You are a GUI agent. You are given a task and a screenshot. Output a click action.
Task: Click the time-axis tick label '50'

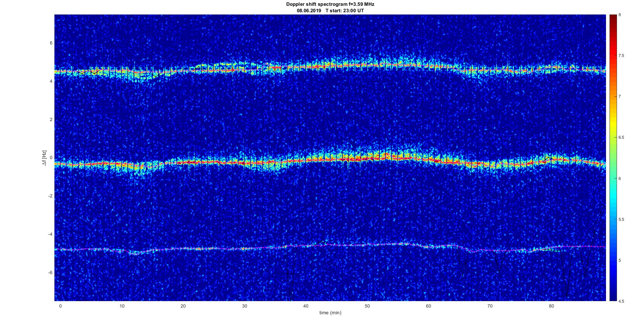tap(367, 306)
